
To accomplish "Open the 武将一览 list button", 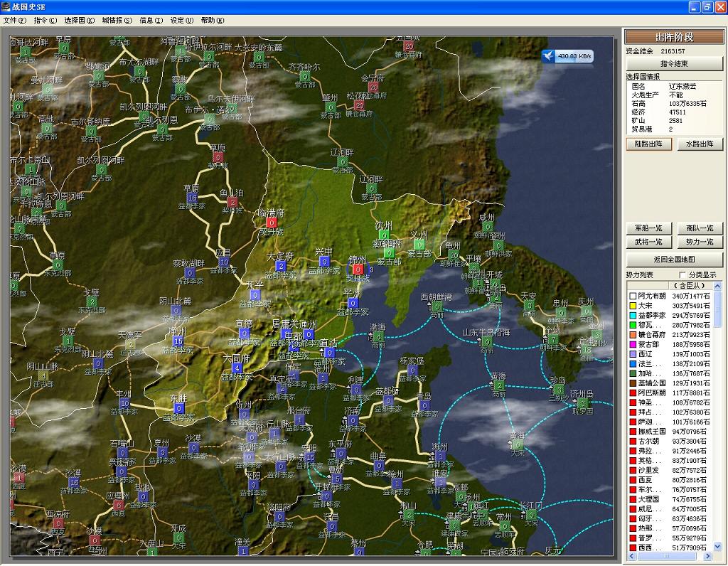I will pos(648,242).
